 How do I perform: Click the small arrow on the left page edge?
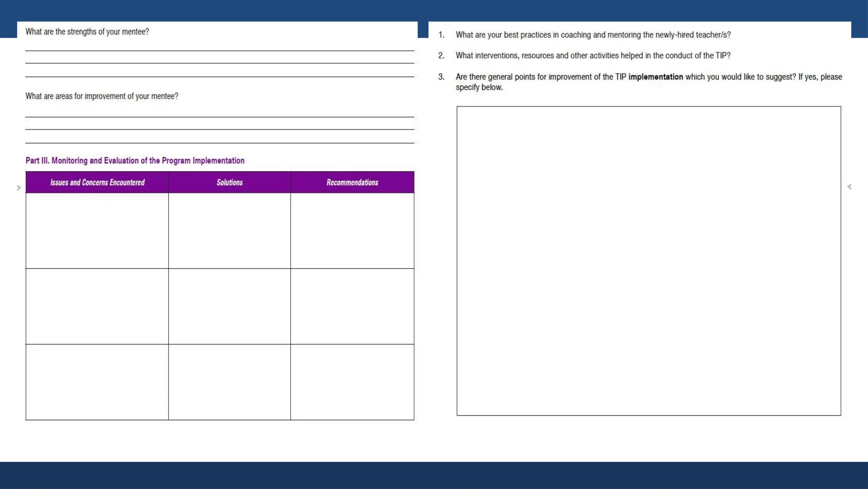(19, 187)
